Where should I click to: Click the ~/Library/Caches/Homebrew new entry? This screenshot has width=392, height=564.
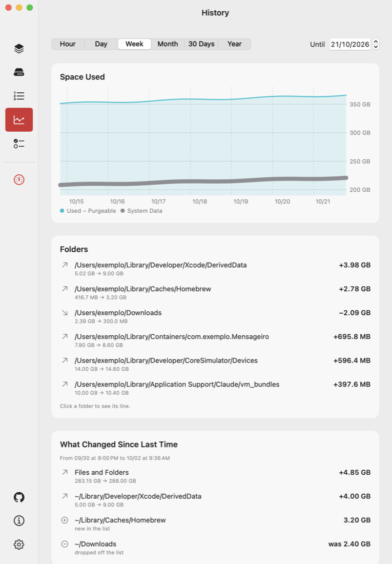[x=215, y=523]
